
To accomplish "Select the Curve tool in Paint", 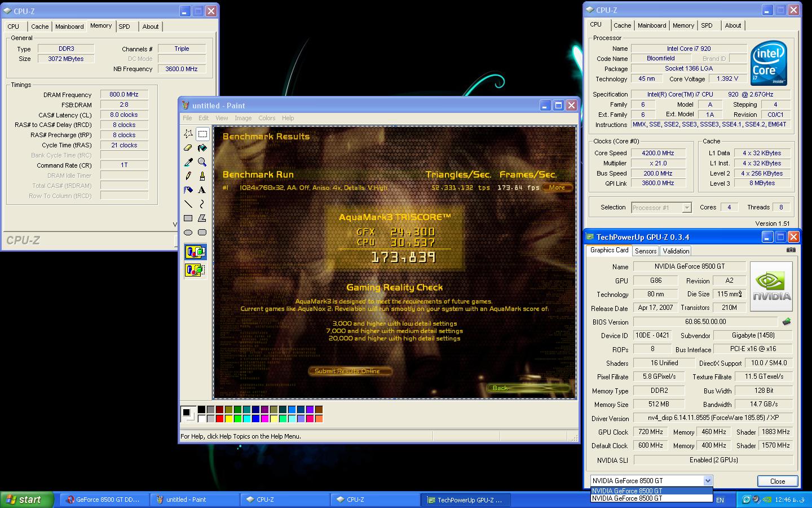I will pyautogui.click(x=202, y=204).
